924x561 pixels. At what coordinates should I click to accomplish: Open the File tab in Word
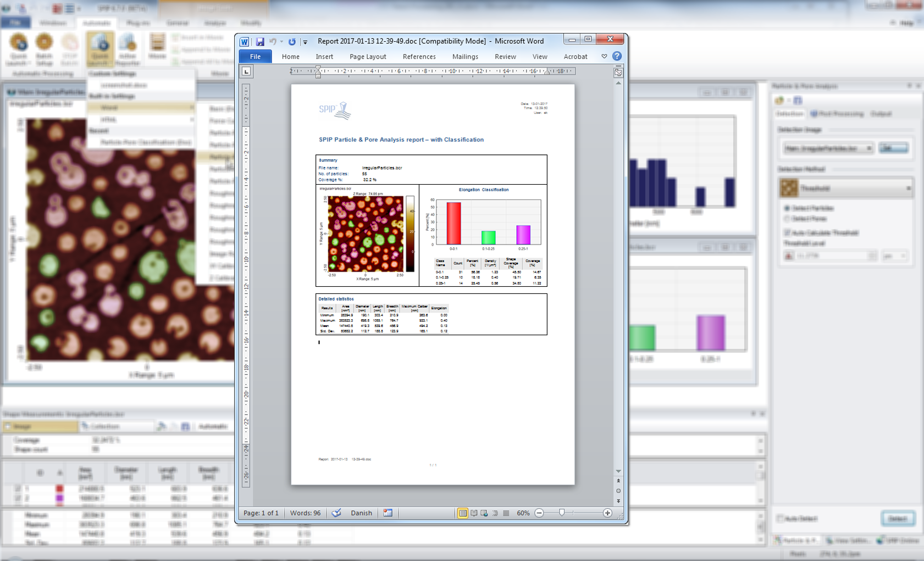[255, 57]
